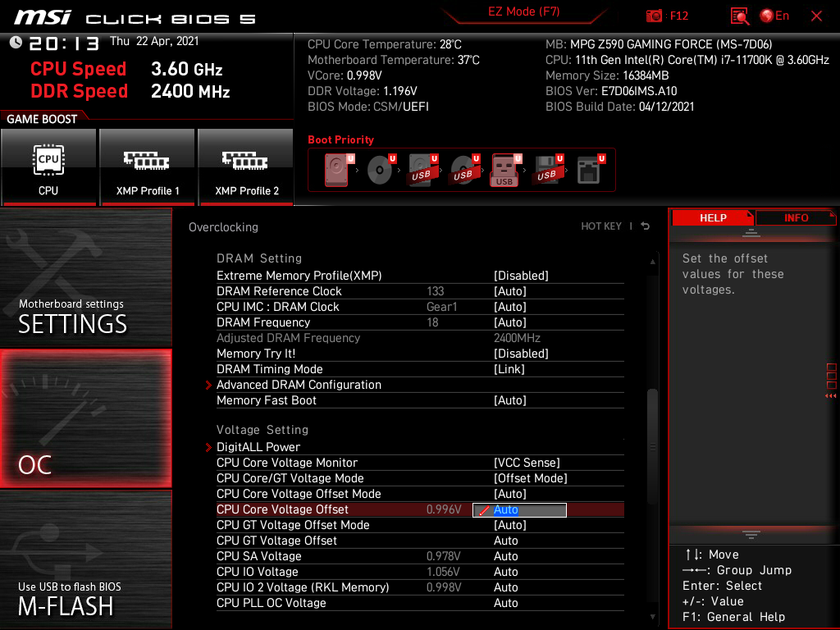Select the USB floppy boot device icon
Viewport: 840px width, 630px height.
coord(548,170)
